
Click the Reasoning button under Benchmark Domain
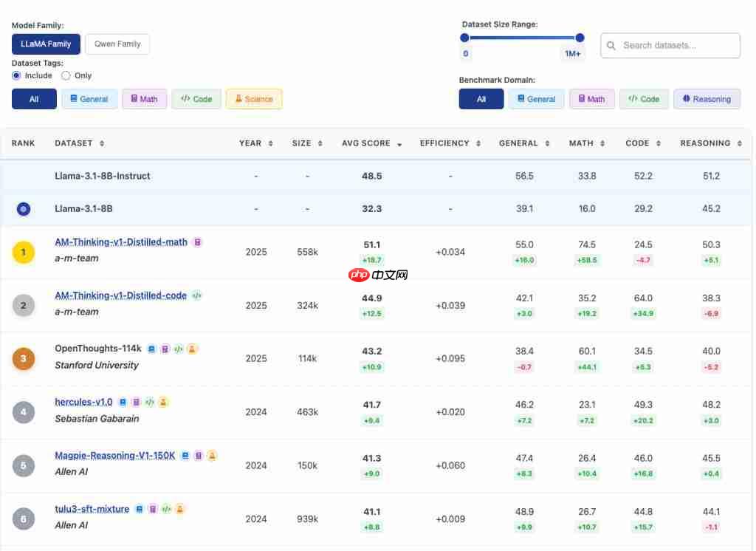coord(707,98)
